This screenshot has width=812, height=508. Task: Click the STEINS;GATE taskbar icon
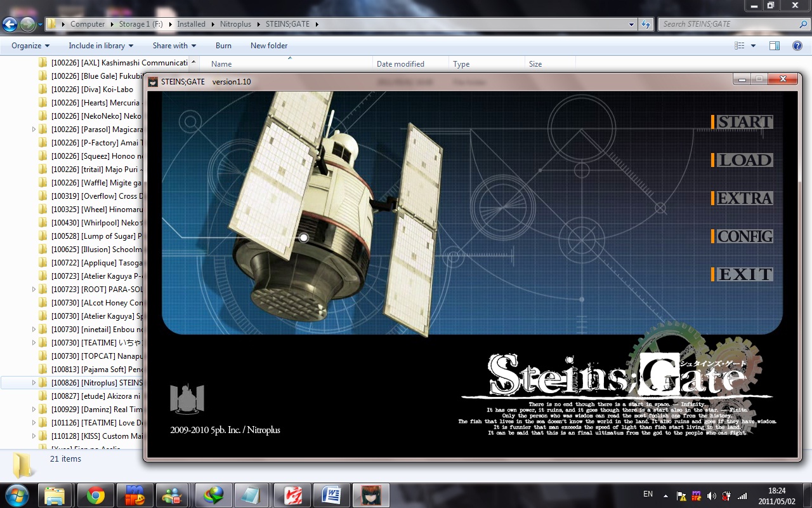tap(371, 495)
